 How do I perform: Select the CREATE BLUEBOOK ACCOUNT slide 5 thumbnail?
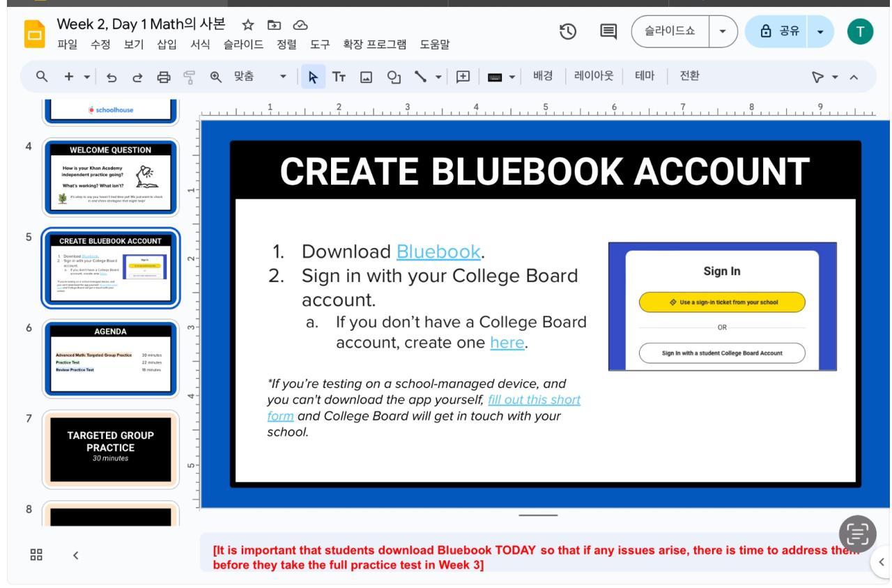[x=109, y=268]
